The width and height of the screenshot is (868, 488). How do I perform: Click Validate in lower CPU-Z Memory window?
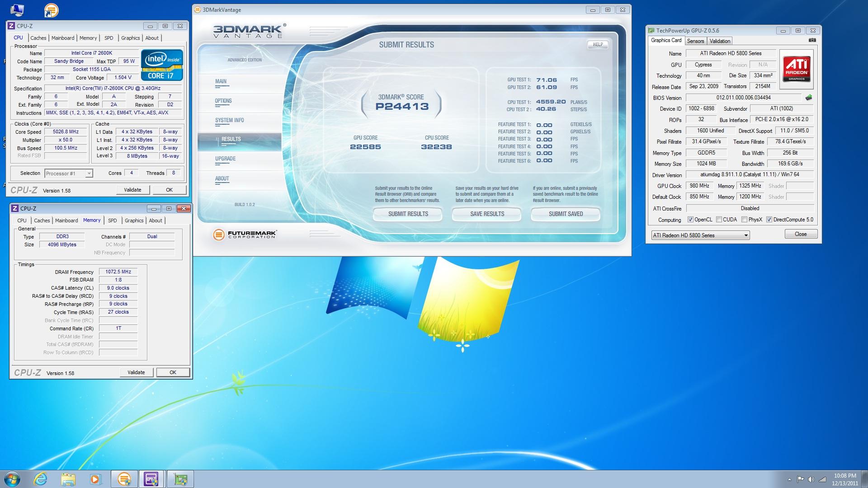pos(136,372)
